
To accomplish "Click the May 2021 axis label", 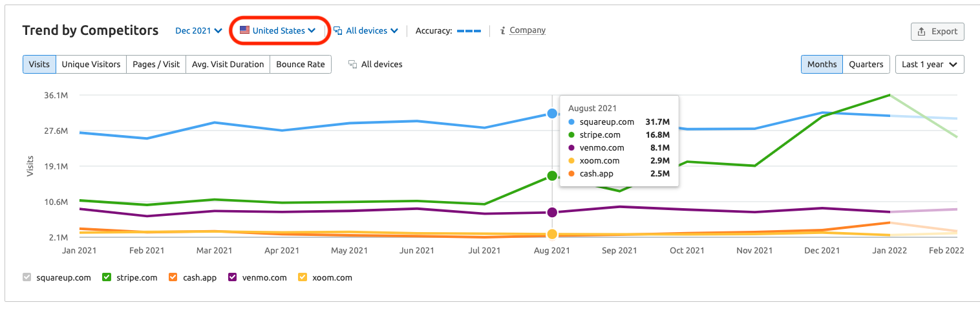I will click(x=349, y=250).
